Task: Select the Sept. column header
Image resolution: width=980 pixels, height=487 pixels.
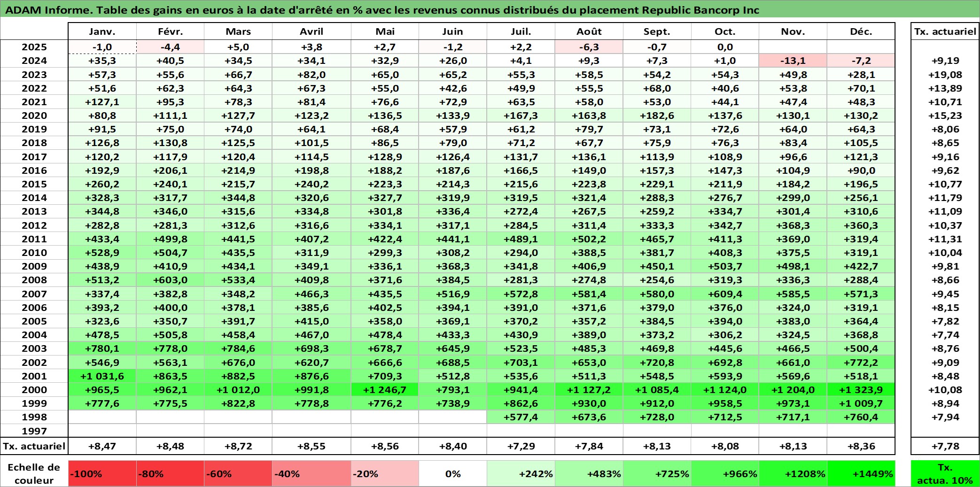Action: [657, 31]
